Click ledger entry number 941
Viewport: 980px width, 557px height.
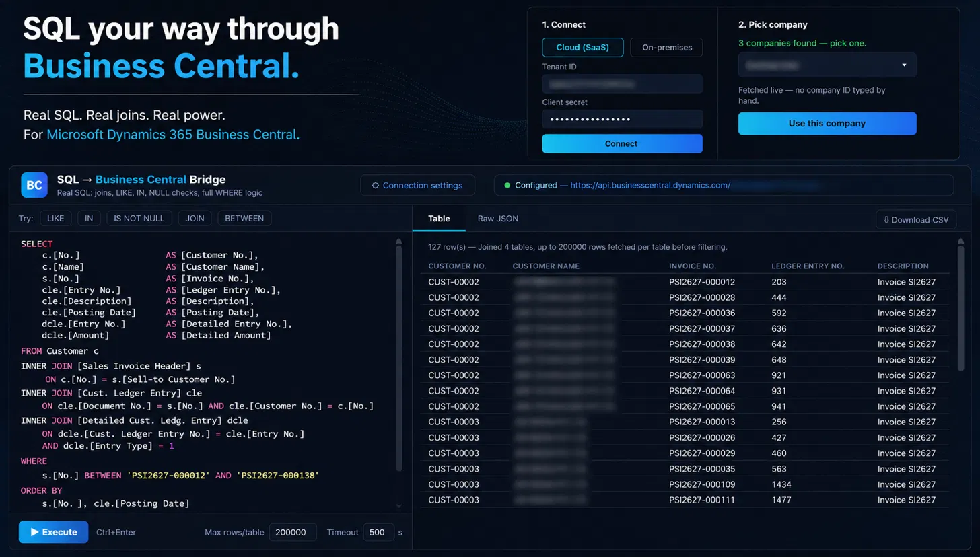(779, 406)
